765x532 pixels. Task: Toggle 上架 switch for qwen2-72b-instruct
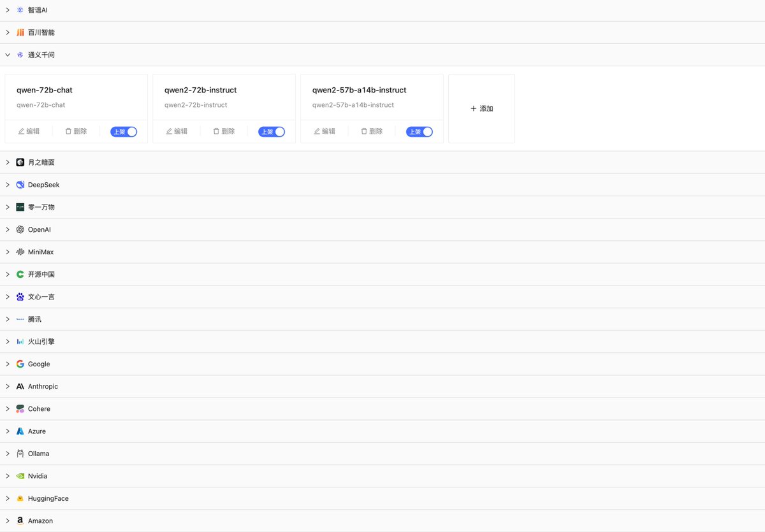[272, 132]
